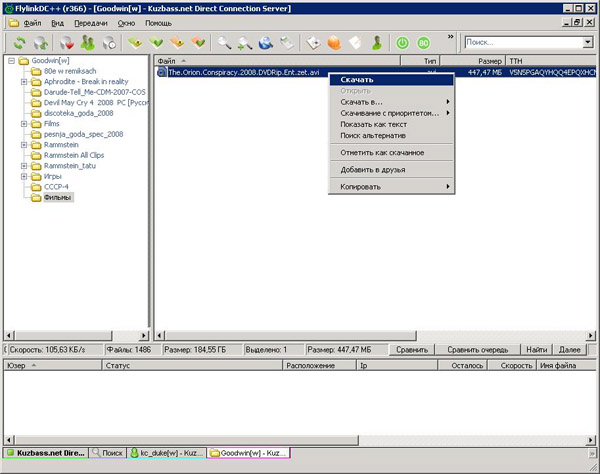Click the network statistics toolbar icon
The height and width of the screenshot is (474, 600).
click(287, 43)
